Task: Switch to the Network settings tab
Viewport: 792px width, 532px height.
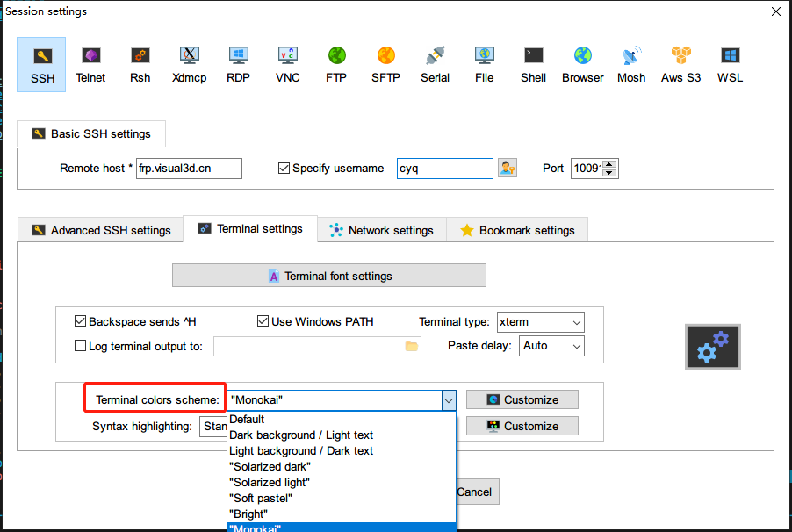Action: [x=381, y=230]
